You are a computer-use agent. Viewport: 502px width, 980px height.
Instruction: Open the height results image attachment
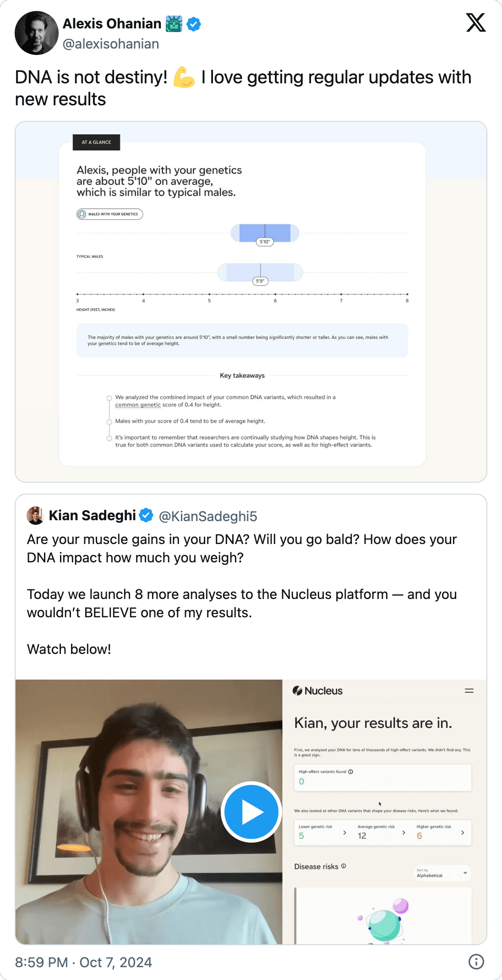251,302
